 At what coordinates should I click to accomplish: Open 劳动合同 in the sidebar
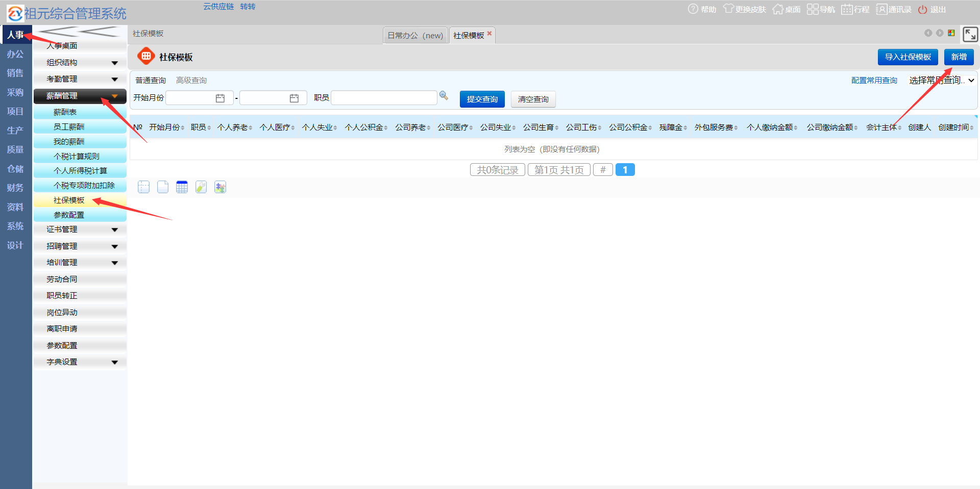80,279
